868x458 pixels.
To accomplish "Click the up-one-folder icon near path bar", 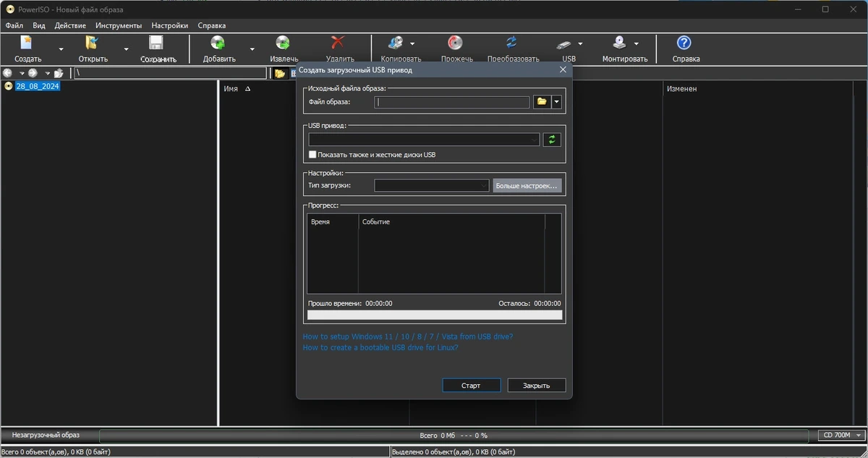I will (59, 73).
